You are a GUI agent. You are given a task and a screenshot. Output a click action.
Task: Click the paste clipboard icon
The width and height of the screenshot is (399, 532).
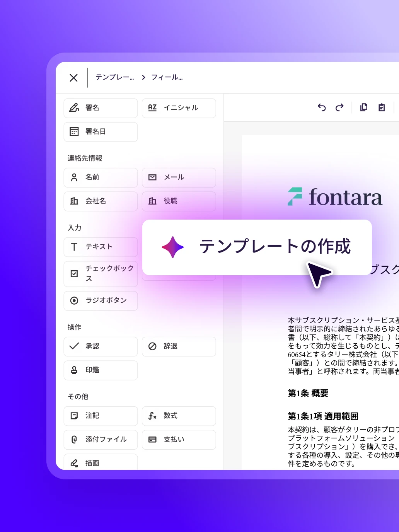[382, 107]
